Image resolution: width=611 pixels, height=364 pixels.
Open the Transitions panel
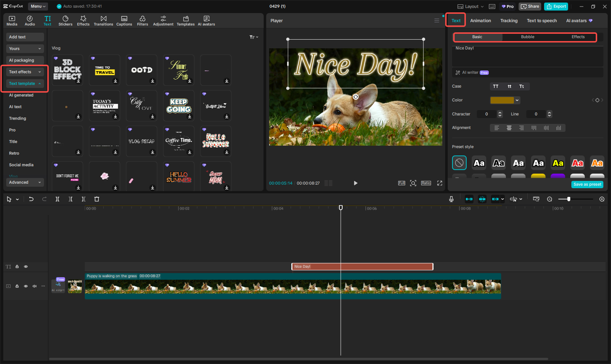coord(104,21)
